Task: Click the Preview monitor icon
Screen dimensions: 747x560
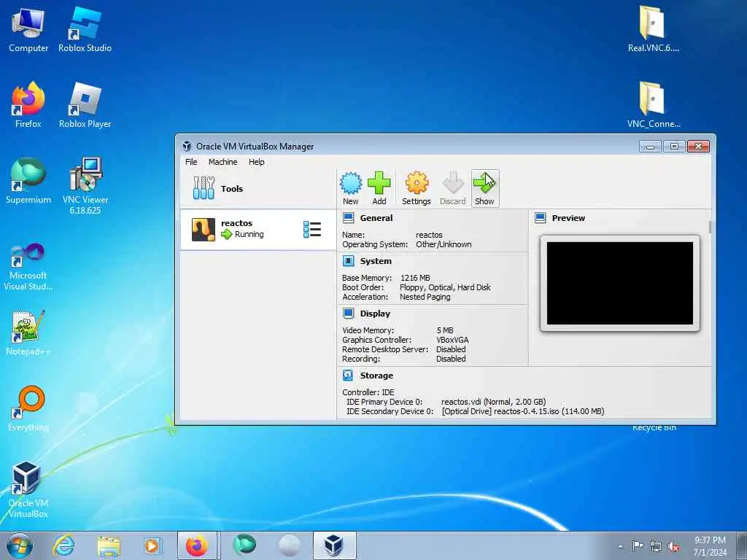Action: 541,218
